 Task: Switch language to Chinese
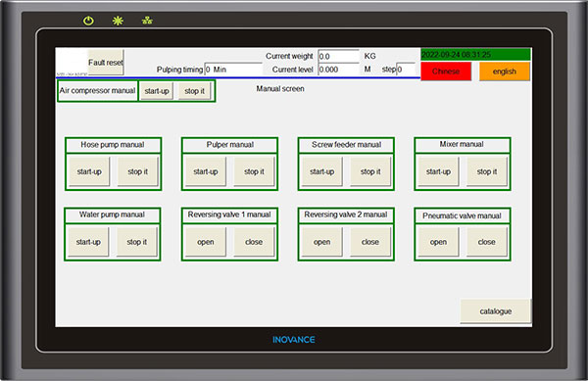pyautogui.click(x=446, y=71)
